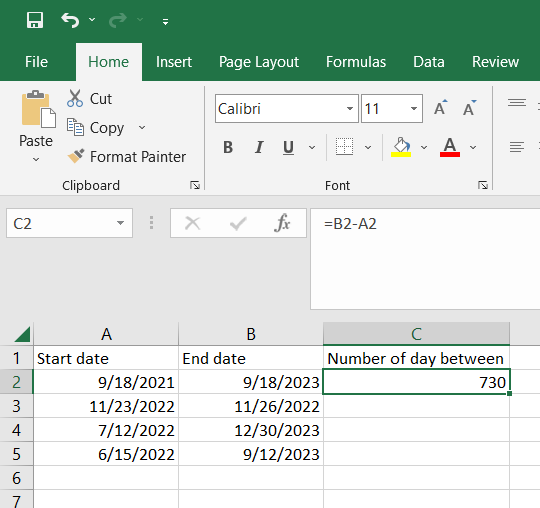The width and height of the screenshot is (540, 508).
Task: Toggle Italic formatting
Action: tap(259, 147)
